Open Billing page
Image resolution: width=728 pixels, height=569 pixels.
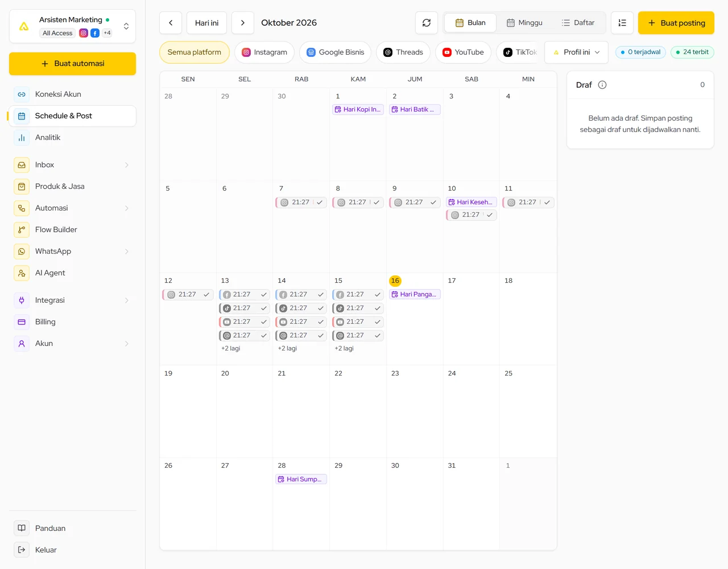coord(72,322)
